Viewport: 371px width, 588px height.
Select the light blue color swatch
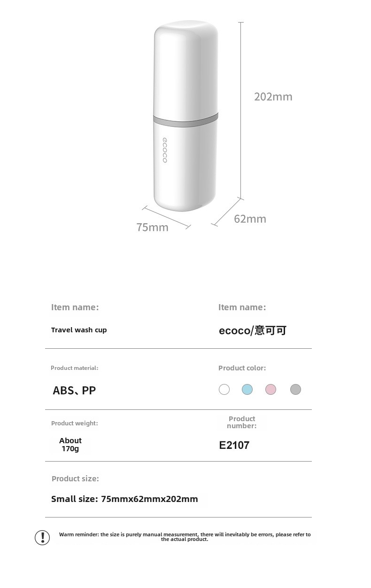tap(247, 389)
